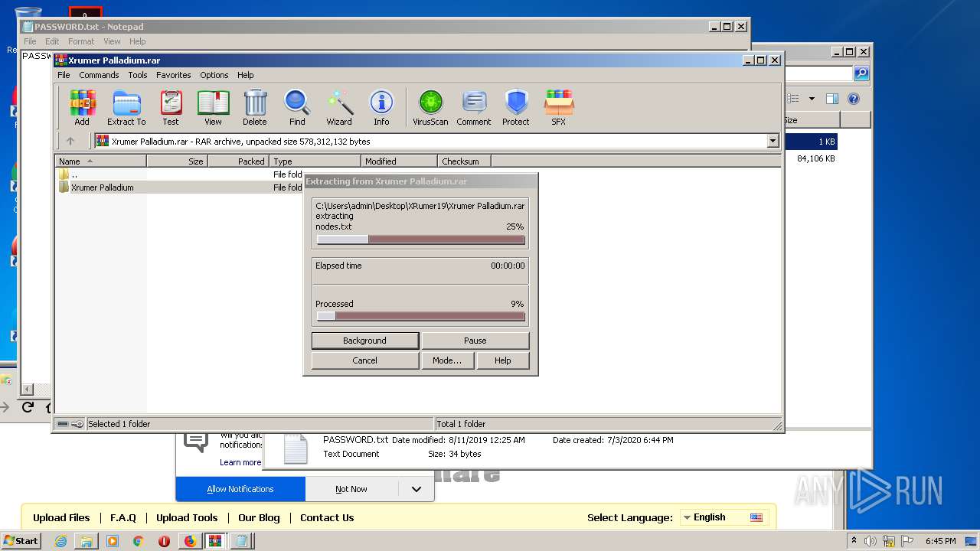Click the Info toolbar icon
980x551 pixels.
click(381, 107)
